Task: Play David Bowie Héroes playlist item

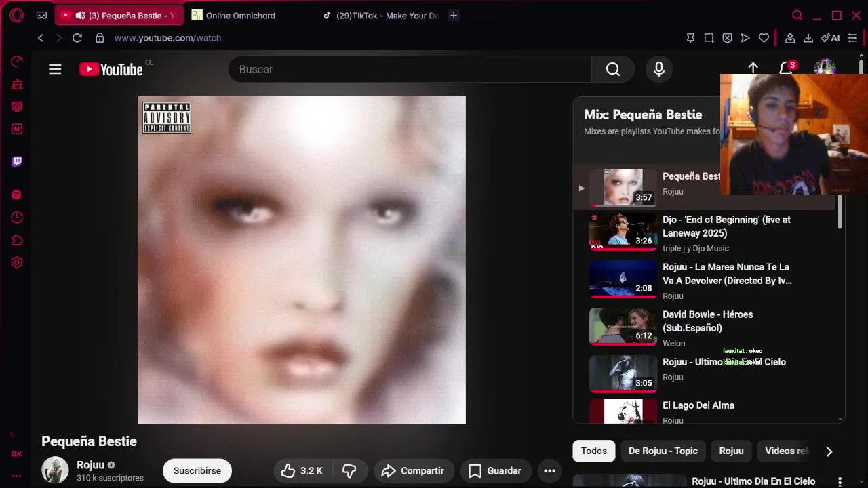Action: pyautogui.click(x=704, y=328)
